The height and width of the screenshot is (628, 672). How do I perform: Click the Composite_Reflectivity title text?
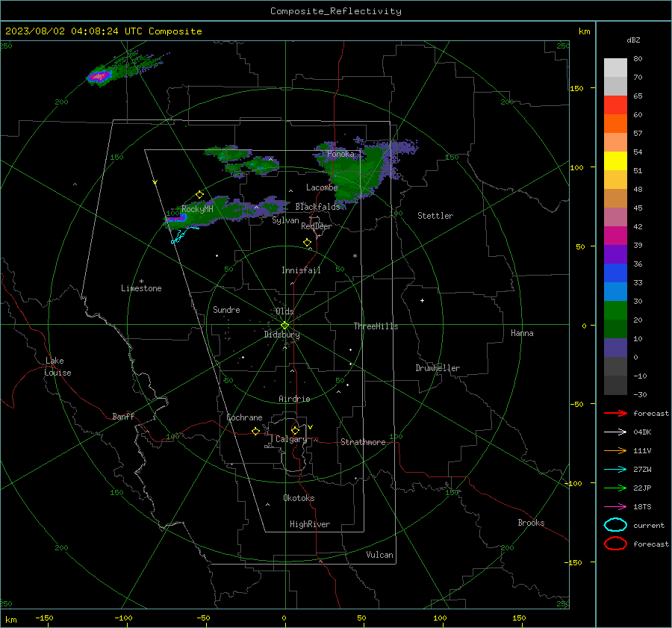pos(335,11)
